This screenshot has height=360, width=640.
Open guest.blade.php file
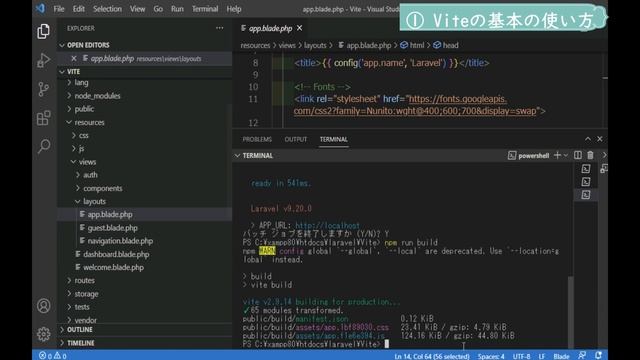coord(113,228)
